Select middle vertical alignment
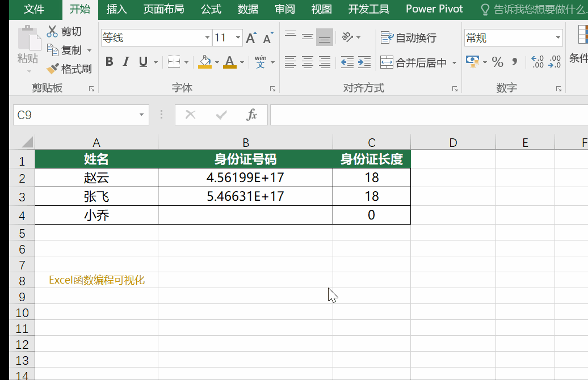The height and width of the screenshot is (380, 588). (x=308, y=37)
